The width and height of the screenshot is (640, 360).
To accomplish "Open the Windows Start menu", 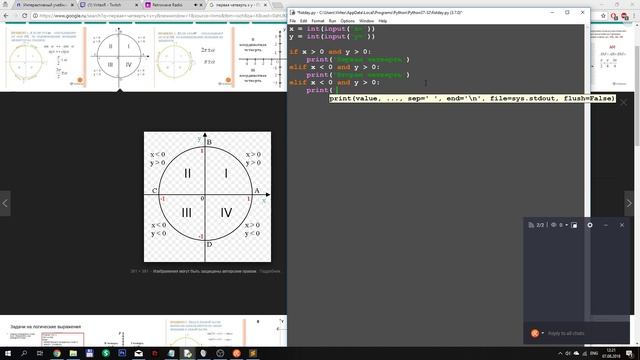I will (7, 353).
